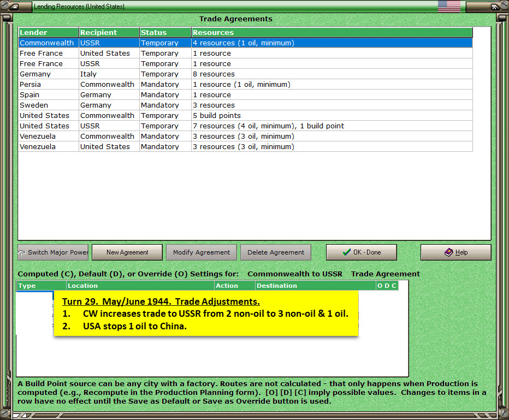
Task: Click the Help book icon
Action: point(448,252)
